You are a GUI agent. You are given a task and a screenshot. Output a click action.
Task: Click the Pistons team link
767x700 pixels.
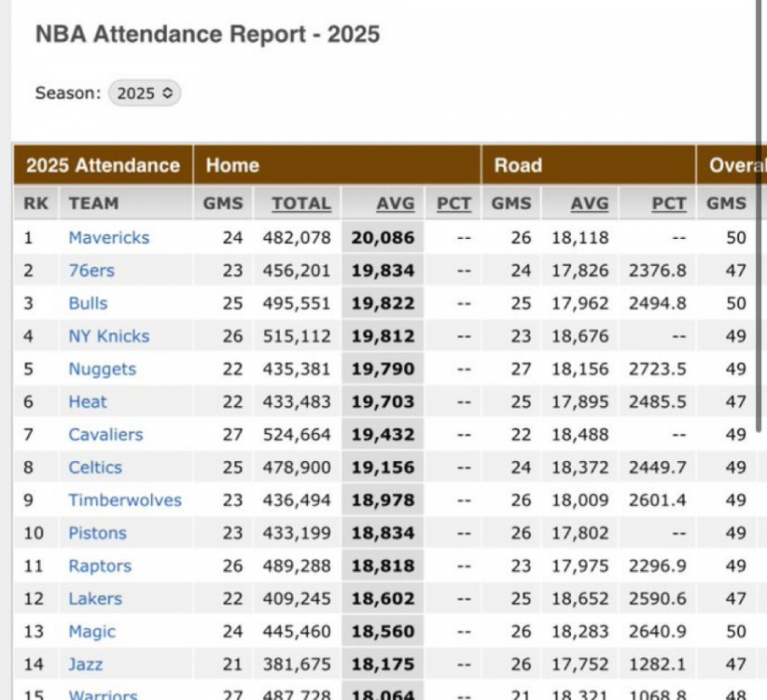pyautogui.click(x=97, y=534)
